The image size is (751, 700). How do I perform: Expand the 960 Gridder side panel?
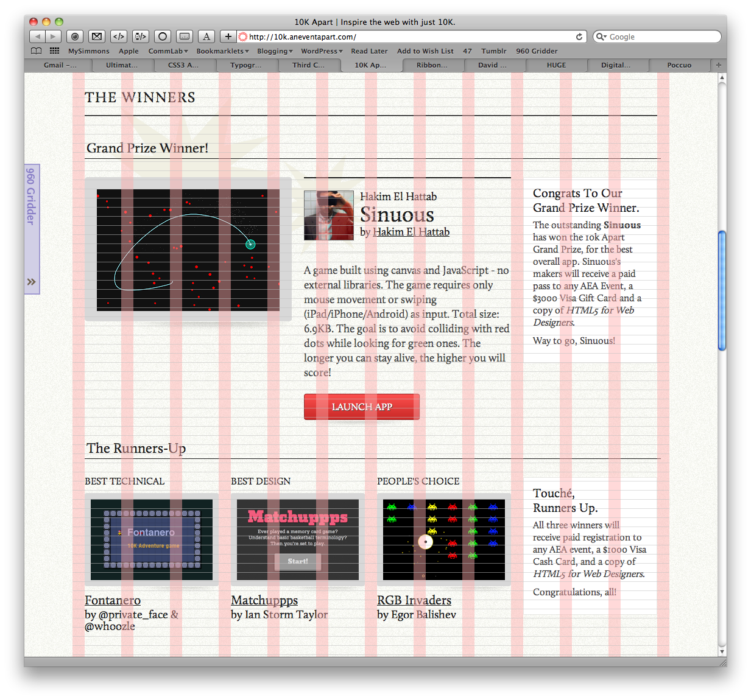(32, 282)
